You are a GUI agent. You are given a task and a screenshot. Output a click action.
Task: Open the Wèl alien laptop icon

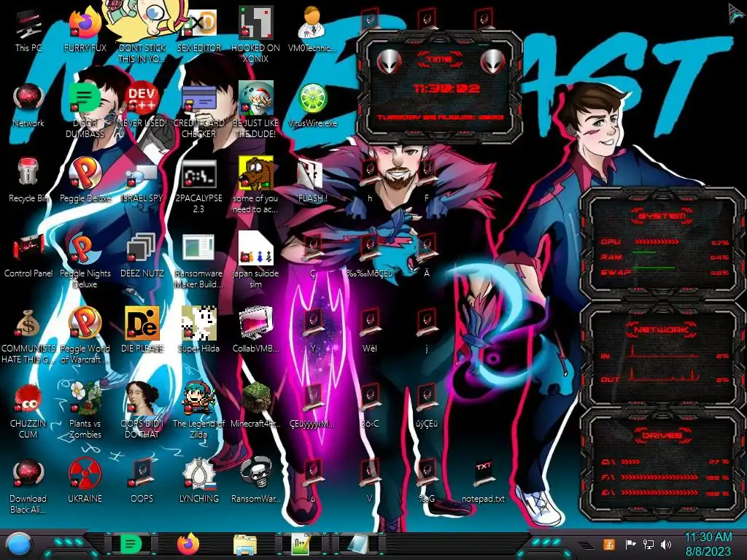click(369, 331)
